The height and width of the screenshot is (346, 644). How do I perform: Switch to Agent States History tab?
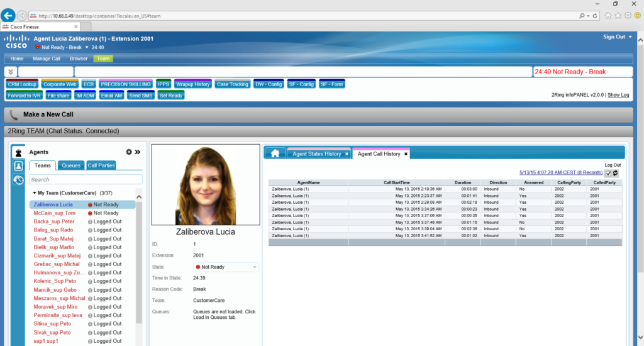coord(317,153)
